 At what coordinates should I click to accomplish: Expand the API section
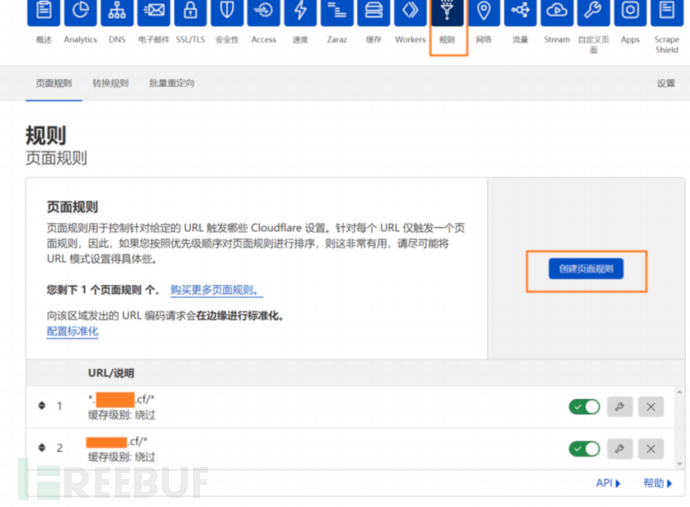(608, 483)
